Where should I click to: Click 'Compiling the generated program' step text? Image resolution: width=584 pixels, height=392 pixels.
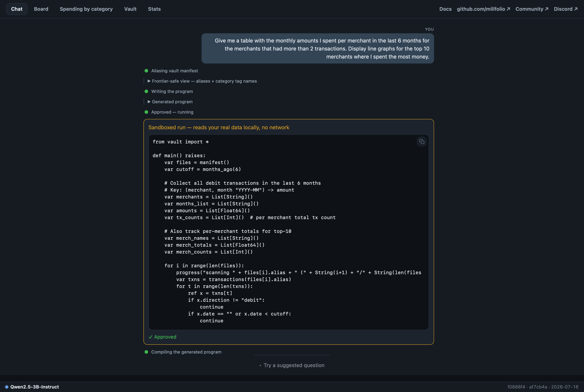[186, 352]
